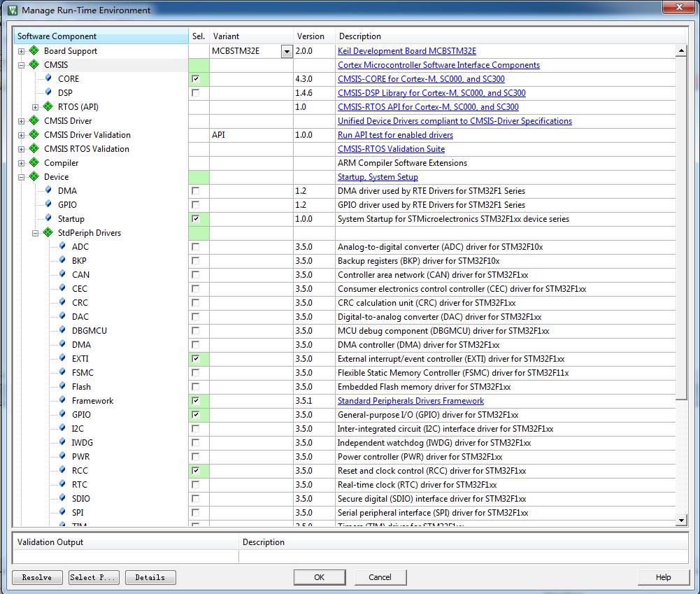Click the green diamond icon beside CMSIS
700x594 pixels.
click(34, 64)
